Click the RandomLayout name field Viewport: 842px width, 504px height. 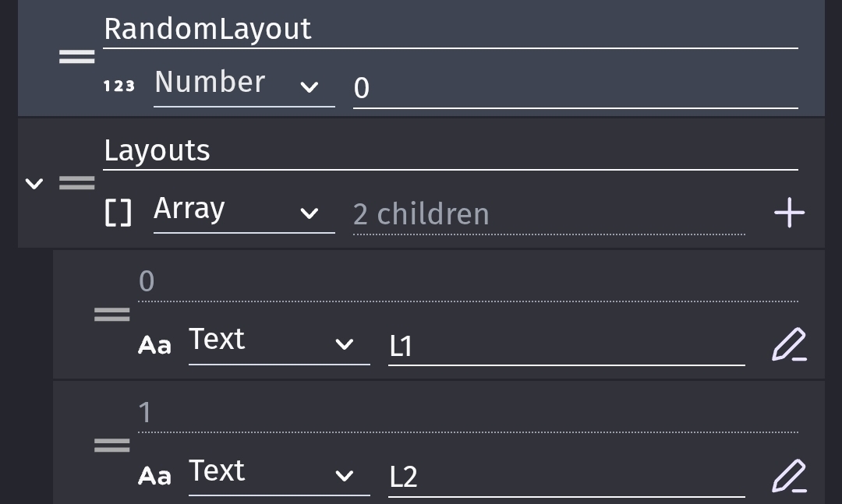(x=450, y=30)
